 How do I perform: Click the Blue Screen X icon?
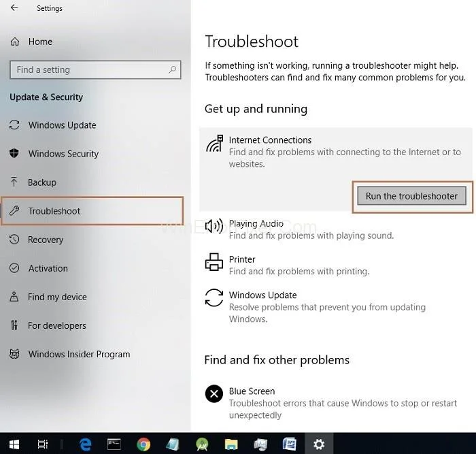point(214,394)
